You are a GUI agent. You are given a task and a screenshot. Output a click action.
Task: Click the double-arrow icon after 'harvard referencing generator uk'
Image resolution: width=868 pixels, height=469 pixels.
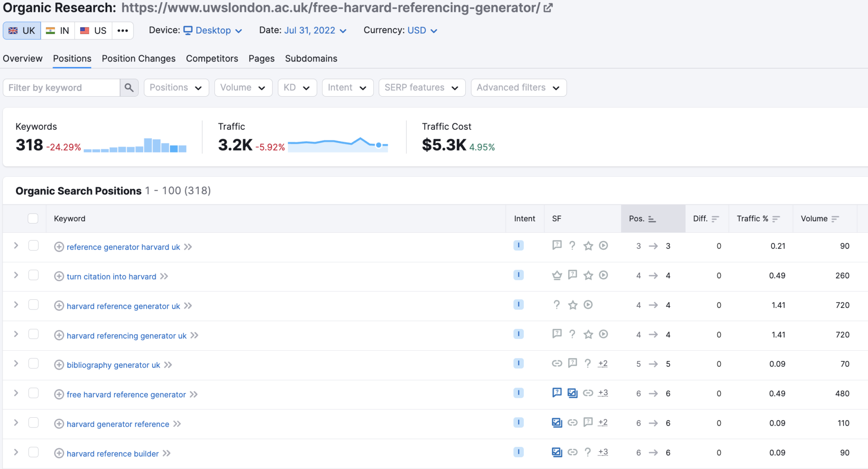[195, 335]
